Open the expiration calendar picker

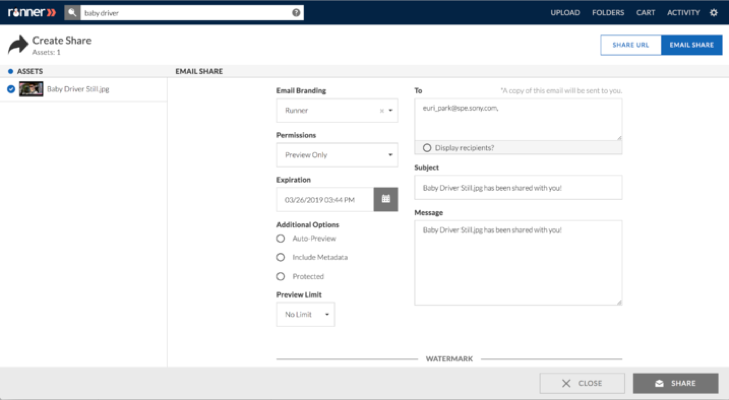coord(386,199)
